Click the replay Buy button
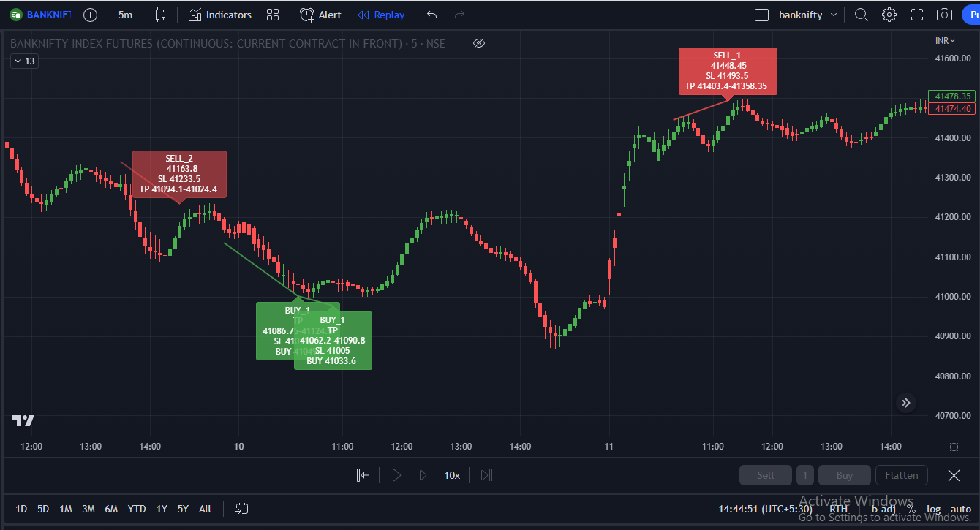The width and height of the screenshot is (980, 530). 845,475
